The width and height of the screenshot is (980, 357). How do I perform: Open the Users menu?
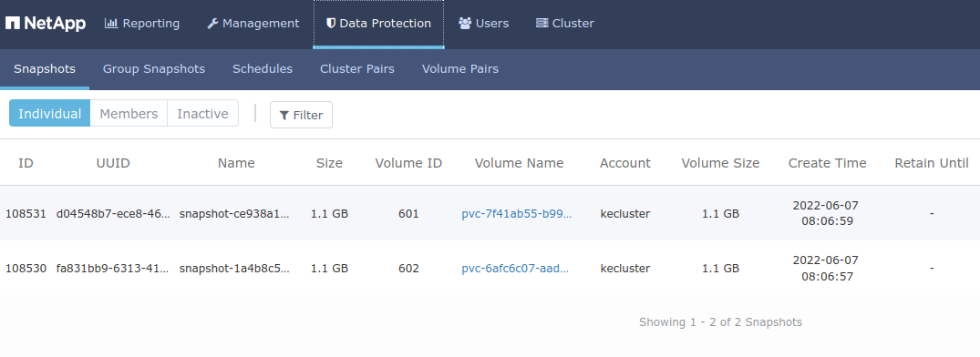pyautogui.click(x=484, y=23)
